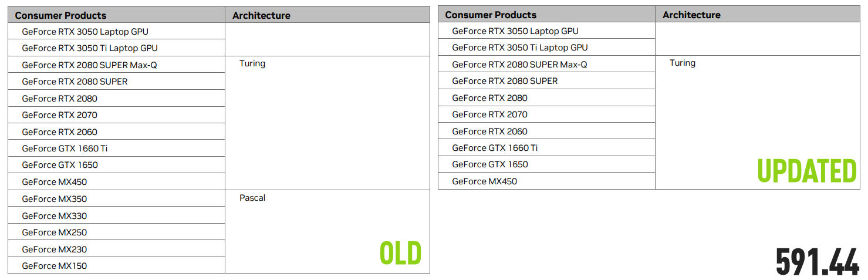This screenshot has width=868, height=280.
Task: Select GeForce GTX 1650 in the old table
Action: 60,165
